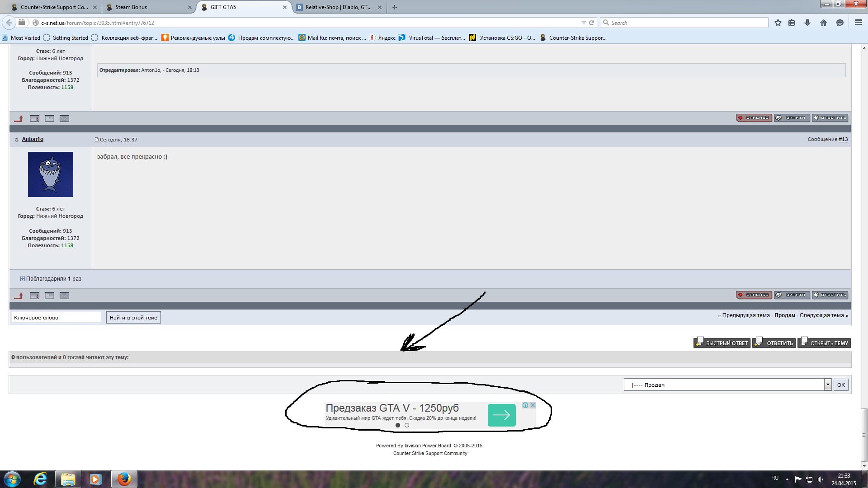
Task: Click the page vertical scrollbar thumb
Action: point(864,435)
